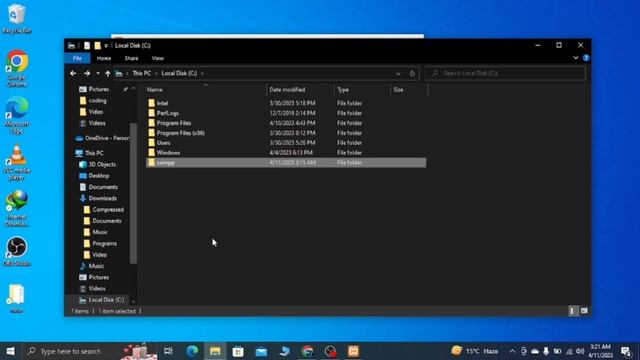Select Local Disk (C:) in sidebar

pos(106,300)
